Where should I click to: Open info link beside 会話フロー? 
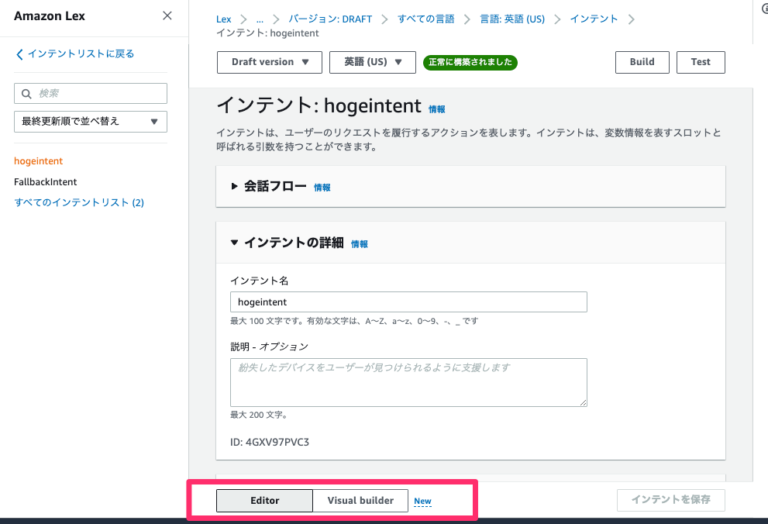click(x=322, y=188)
